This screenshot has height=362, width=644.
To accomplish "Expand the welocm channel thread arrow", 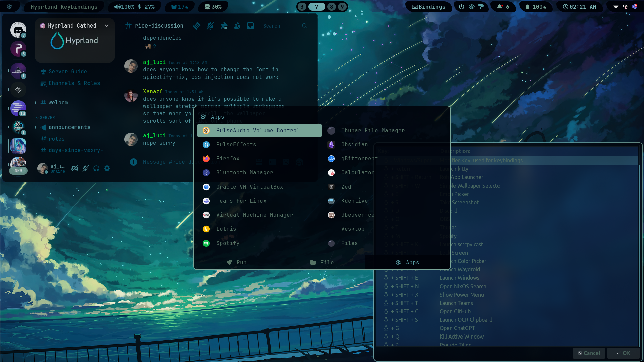I will tap(35, 102).
